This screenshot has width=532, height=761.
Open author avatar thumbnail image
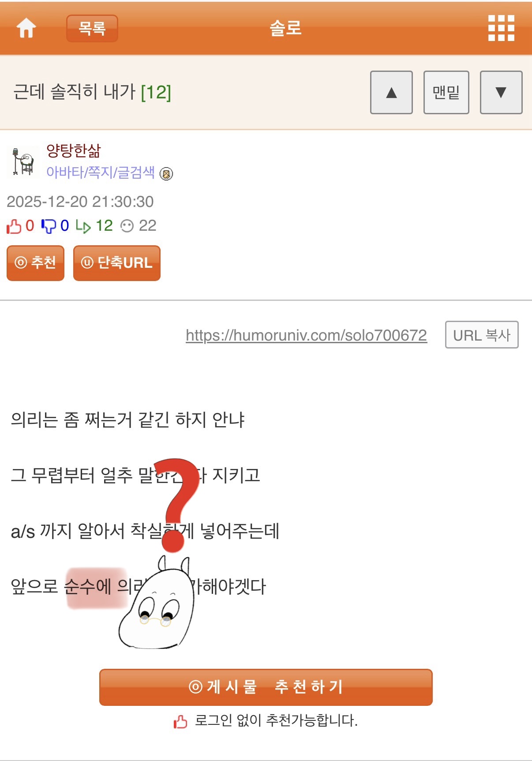23,161
